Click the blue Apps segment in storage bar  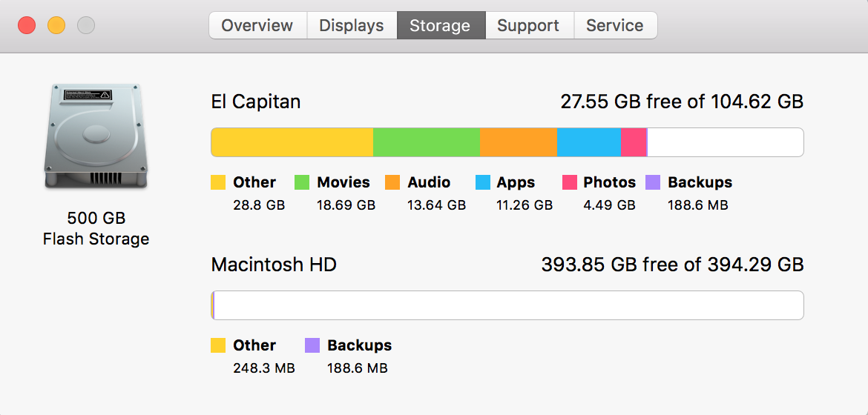[x=589, y=142]
